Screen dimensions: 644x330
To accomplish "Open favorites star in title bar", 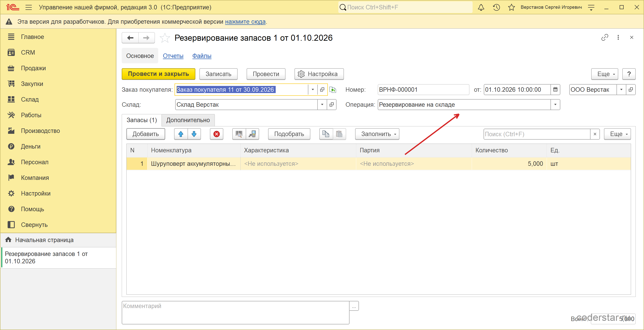I will [511, 7].
